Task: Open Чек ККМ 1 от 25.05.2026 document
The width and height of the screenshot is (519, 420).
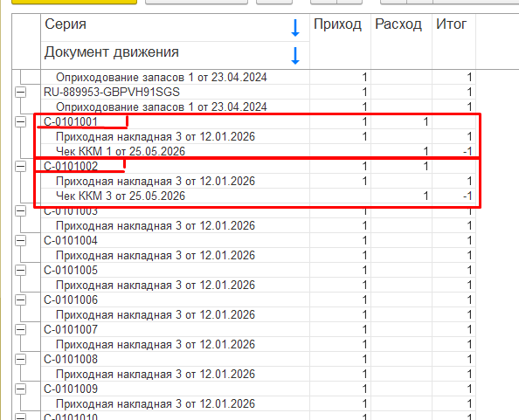Action: 121,151
